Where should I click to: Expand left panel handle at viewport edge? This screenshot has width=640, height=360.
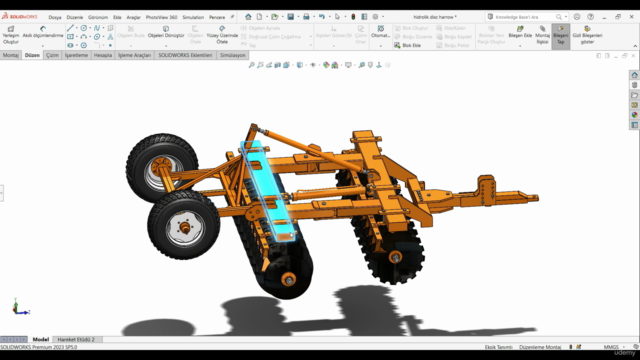[2, 193]
